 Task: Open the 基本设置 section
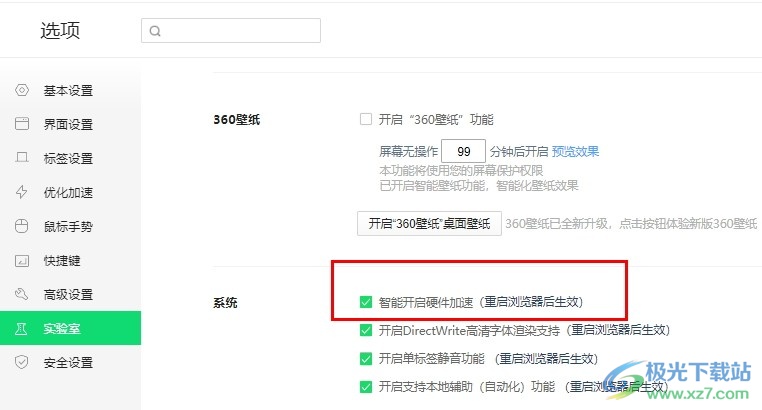pos(70,90)
